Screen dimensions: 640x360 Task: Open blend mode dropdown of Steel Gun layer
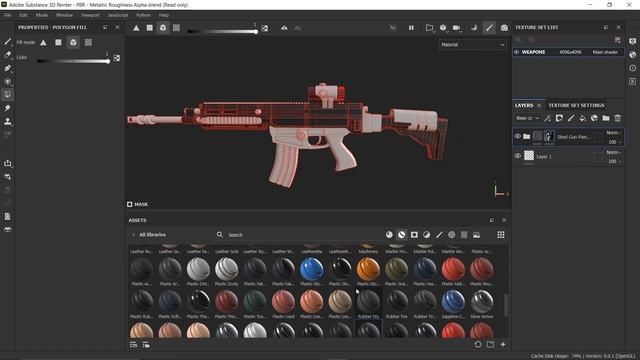point(613,133)
